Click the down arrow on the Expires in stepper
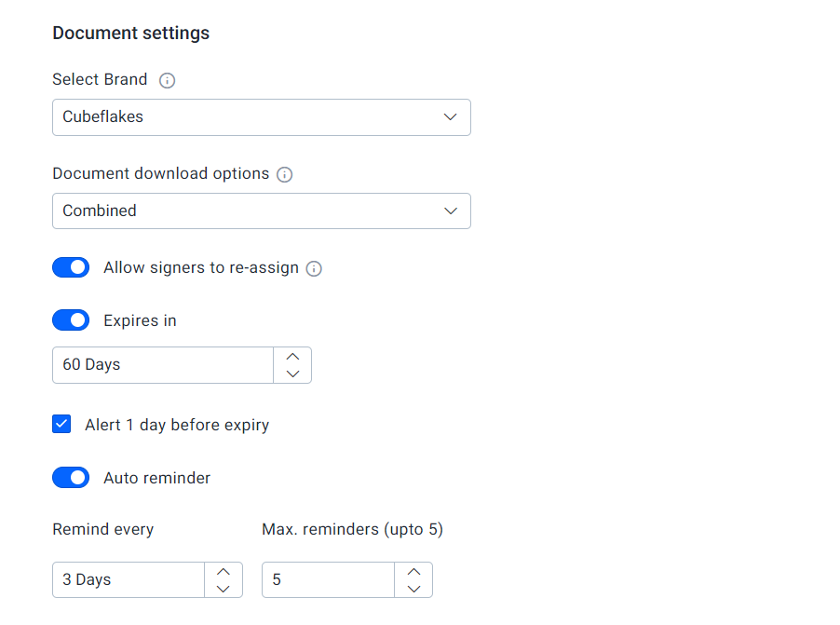This screenshot has height=625, width=840. 292,374
